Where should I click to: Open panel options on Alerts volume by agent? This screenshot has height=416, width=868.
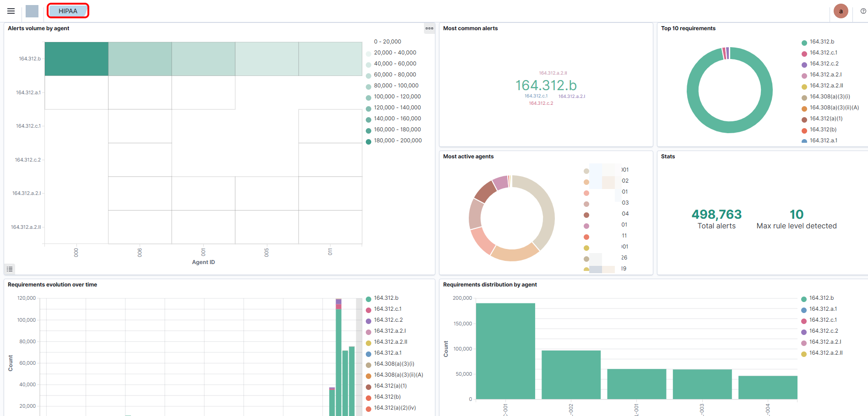coord(429,28)
